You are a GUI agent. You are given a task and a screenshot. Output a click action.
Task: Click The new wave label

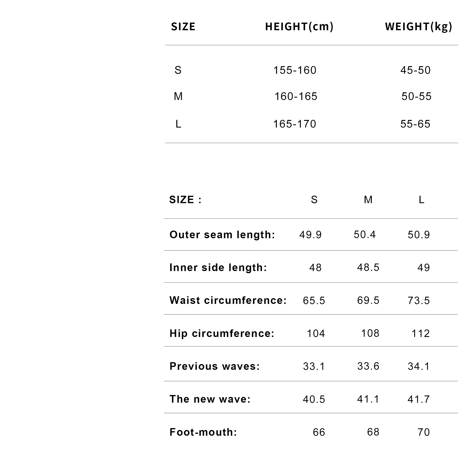pos(210,399)
